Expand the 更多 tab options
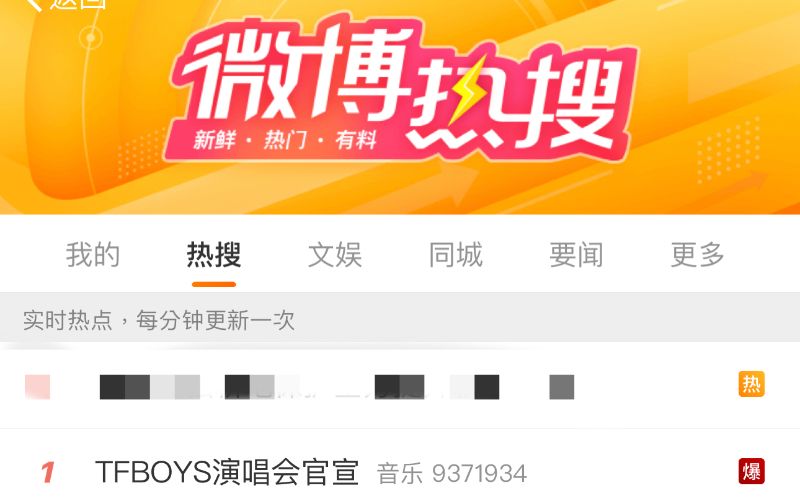The image size is (800, 501). tap(697, 255)
